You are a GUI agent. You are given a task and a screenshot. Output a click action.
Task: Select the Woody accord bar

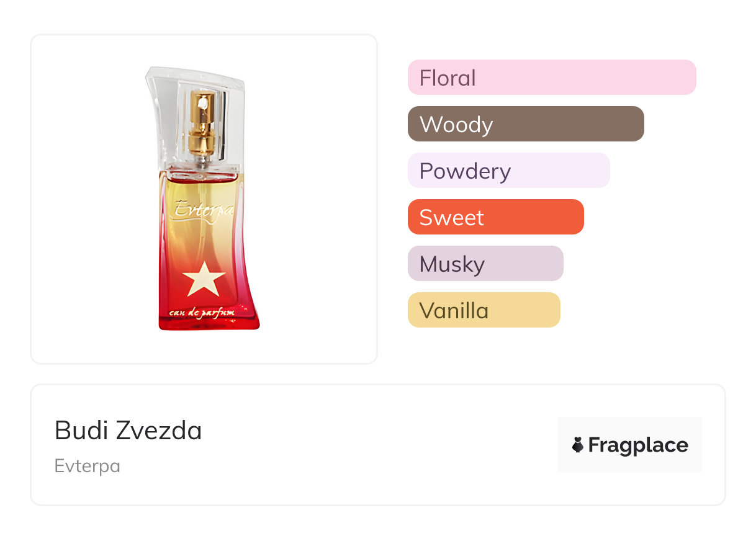click(x=525, y=124)
